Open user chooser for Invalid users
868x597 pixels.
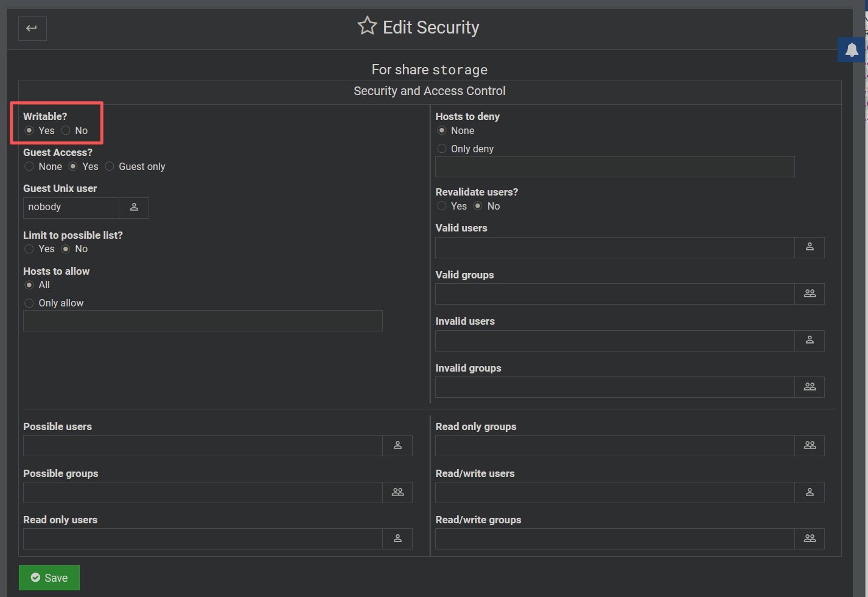pos(810,341)
